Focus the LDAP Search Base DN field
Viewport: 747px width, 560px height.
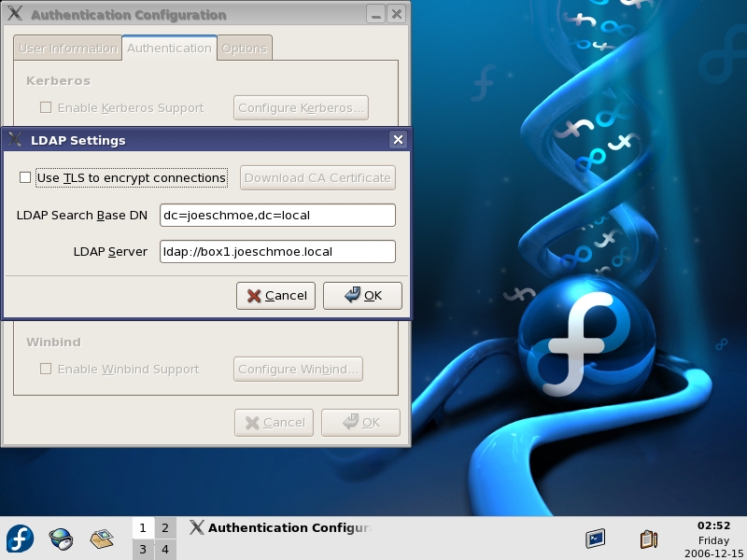point(277,216)
